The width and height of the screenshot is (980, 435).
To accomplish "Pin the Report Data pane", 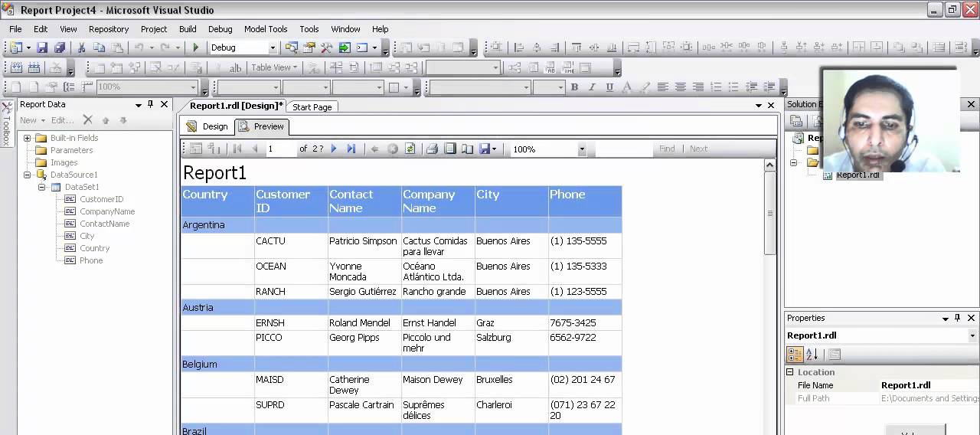I will (x=150, y=104).
